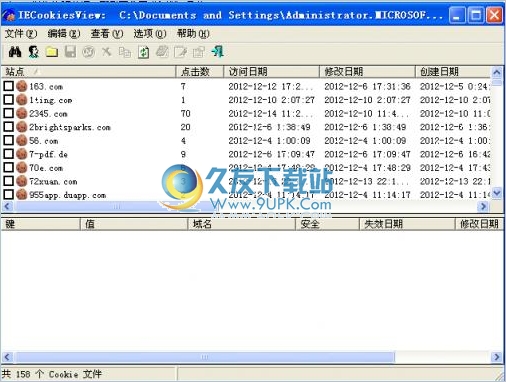Click the 值 column header

[x=134, y=224]
